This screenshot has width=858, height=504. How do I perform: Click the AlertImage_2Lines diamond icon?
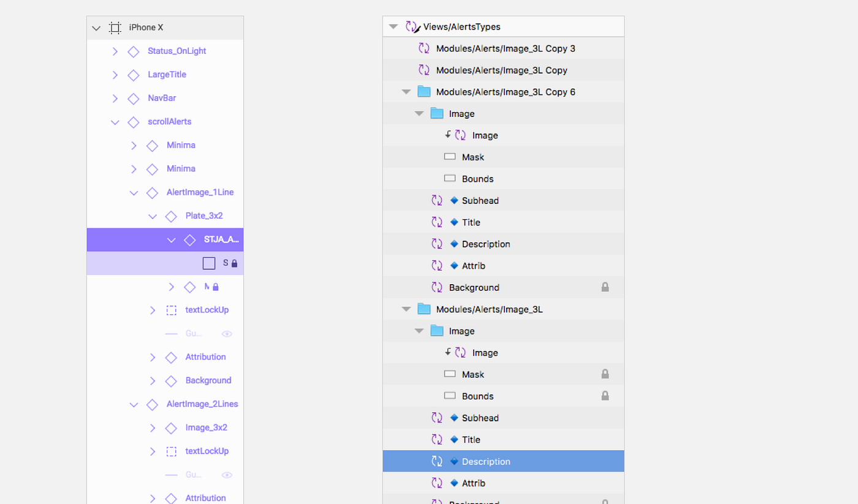[x=152, y=405]
